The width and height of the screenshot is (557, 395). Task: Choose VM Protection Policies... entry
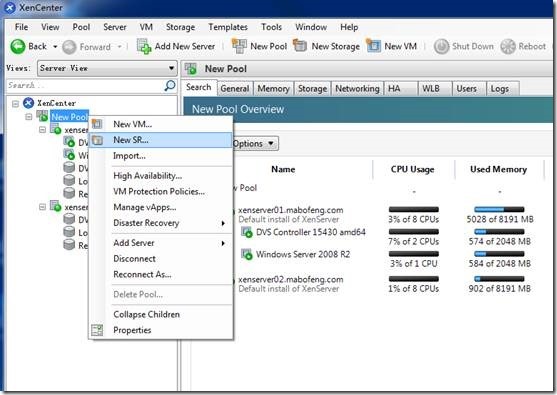pyautogui.click(x=161, y=191)
